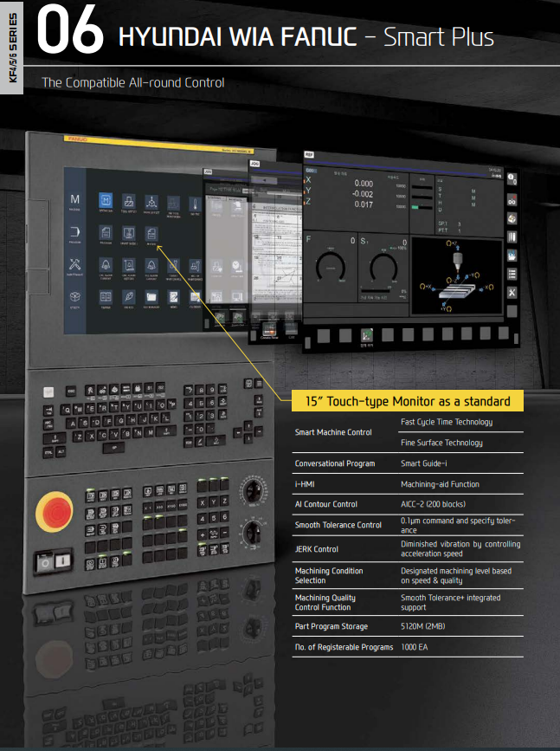Screen dimensions: 560x751
Task: Open the Work Offset icon
Action: [151, 203]
